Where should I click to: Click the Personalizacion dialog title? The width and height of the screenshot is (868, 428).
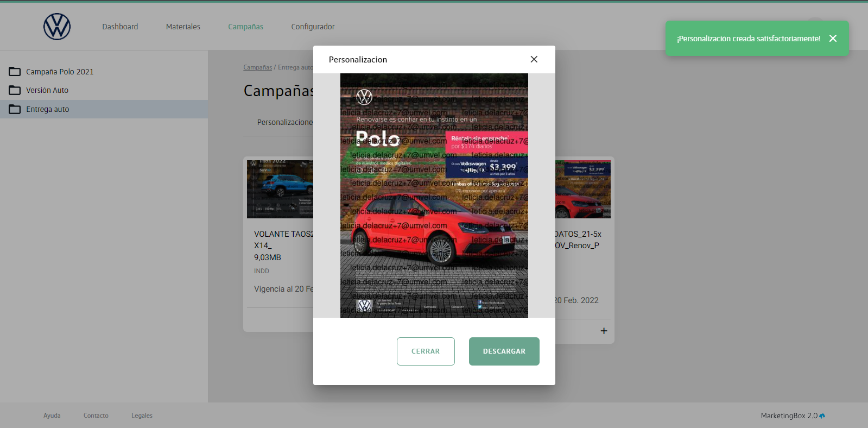(x=358, y=60)
